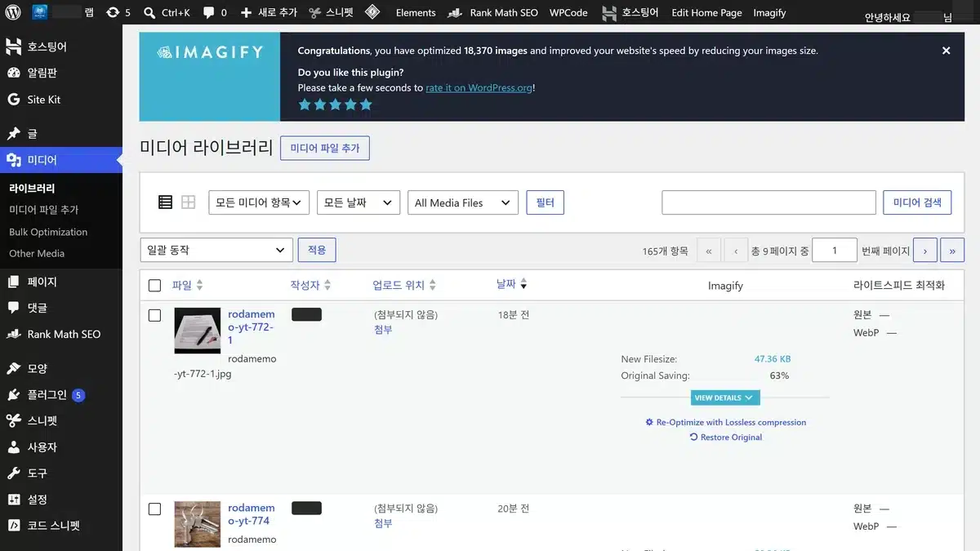Open Elements in admin bar
Screen dimensions: 980x551
click(416, 12)
